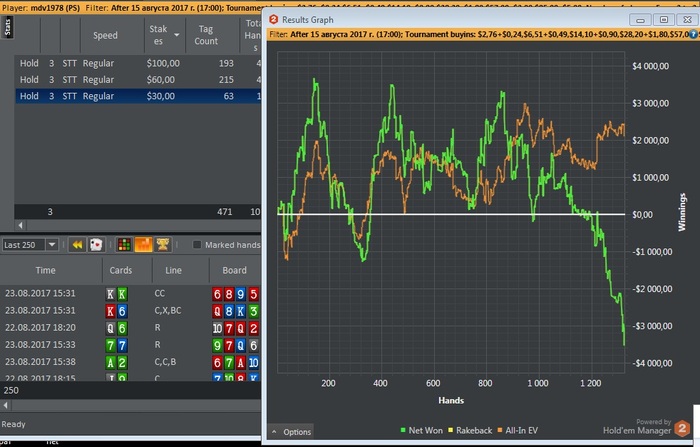This screenshot has height=447, width=700.
Task: Click the time 22.08.2017 18:20
Action: (x=40, y=327)
